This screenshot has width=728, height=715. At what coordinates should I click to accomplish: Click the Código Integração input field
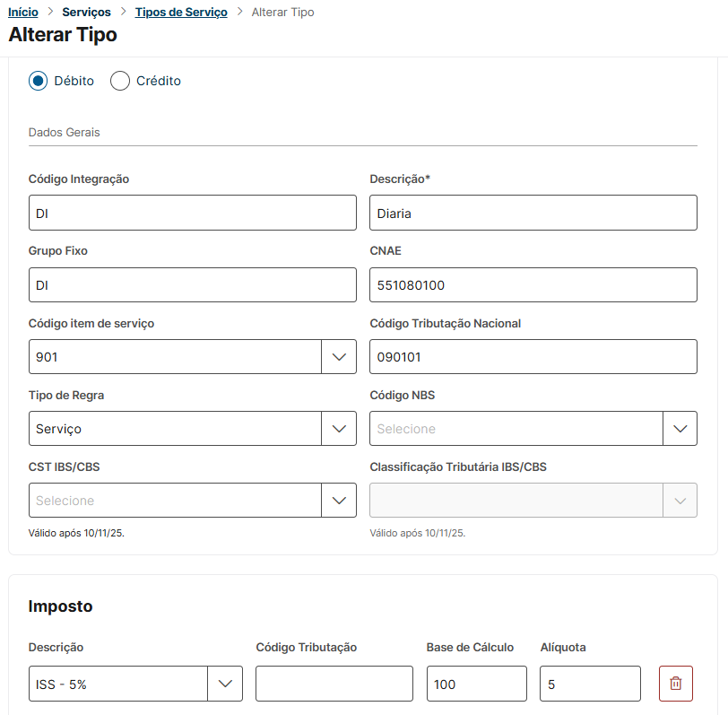192,214
